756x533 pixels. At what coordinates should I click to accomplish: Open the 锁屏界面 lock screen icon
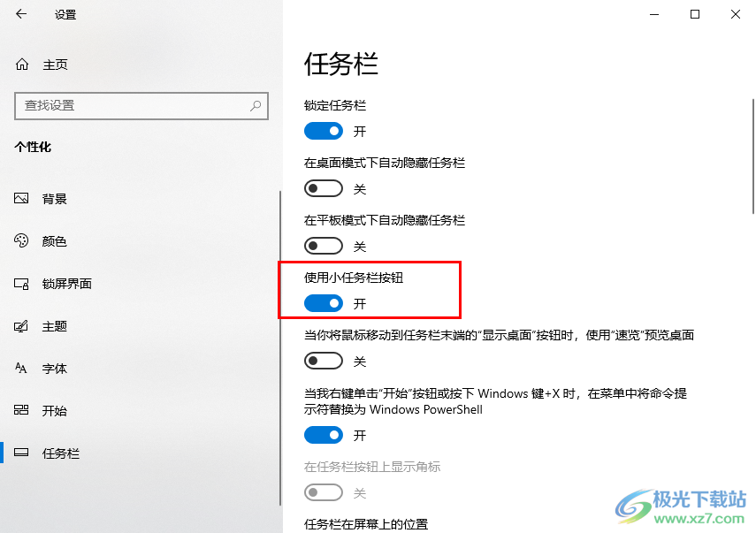[21, 284]
